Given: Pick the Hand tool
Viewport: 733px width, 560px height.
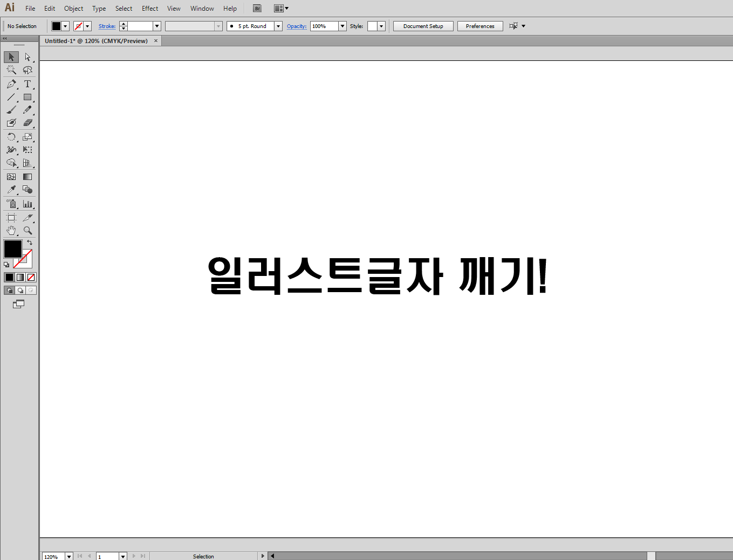Looking at the screenshot, I should 11,231.
